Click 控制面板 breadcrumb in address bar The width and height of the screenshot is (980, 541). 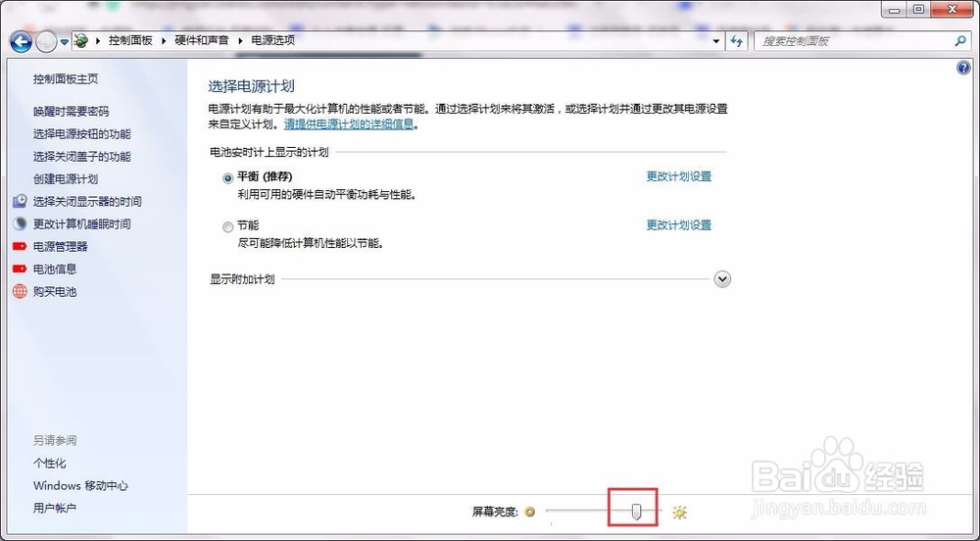[130, 40]
